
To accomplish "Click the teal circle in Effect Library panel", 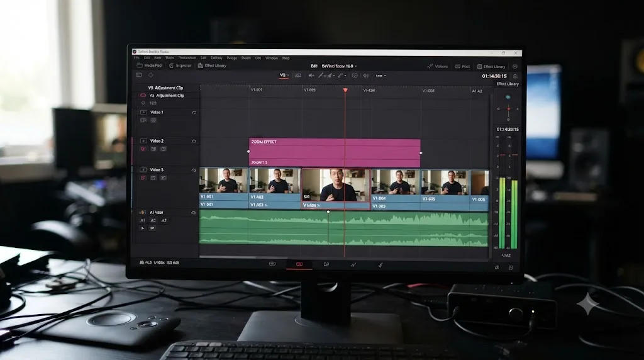I will pyautogui.click(x=508, y=98).
